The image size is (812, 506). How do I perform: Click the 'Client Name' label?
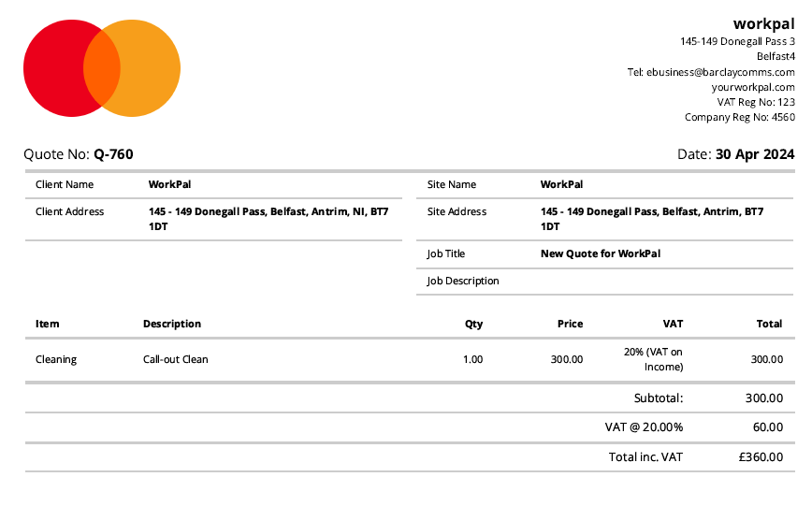(65, 184)
